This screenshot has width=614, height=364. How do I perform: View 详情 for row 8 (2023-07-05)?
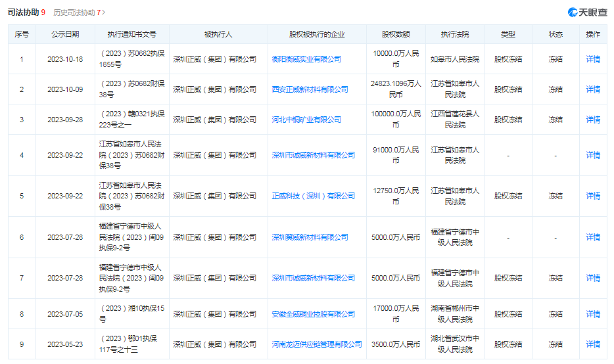pyautogui.click(x=593, y=314)
